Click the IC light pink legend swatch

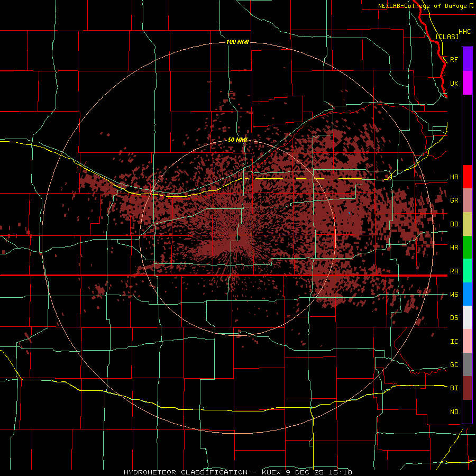[467, 341]
